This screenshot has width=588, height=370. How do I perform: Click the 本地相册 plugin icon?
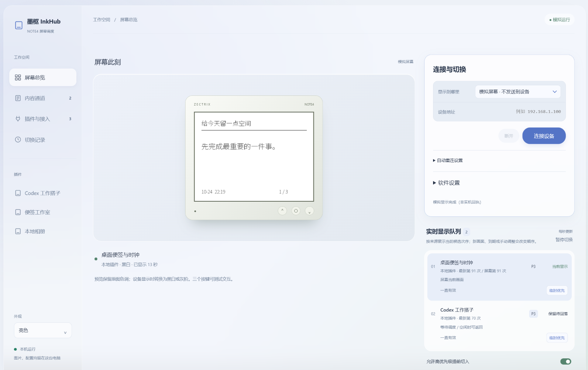pos(18,231)
